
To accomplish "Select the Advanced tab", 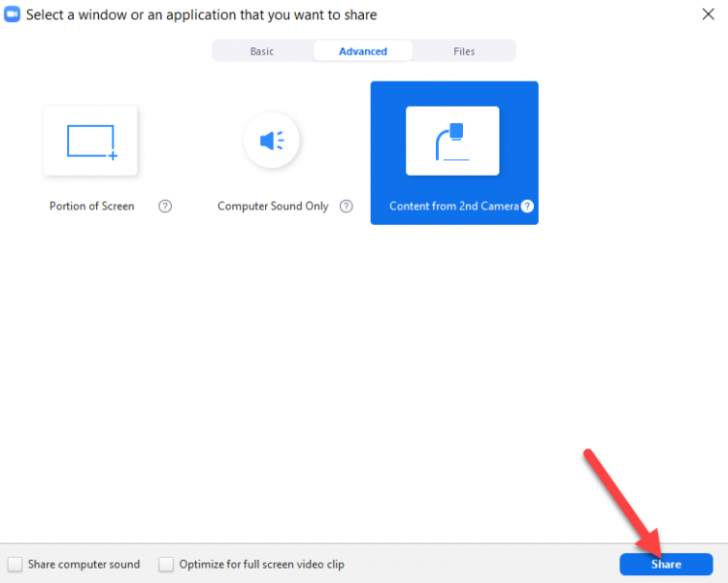I will click(363, 51).
